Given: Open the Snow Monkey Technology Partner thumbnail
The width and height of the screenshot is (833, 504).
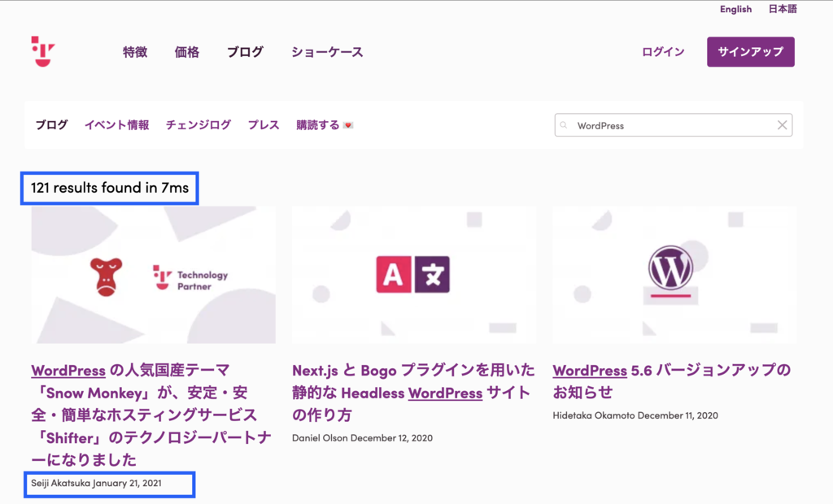Looking at the screenshot, I should [154, 275].
